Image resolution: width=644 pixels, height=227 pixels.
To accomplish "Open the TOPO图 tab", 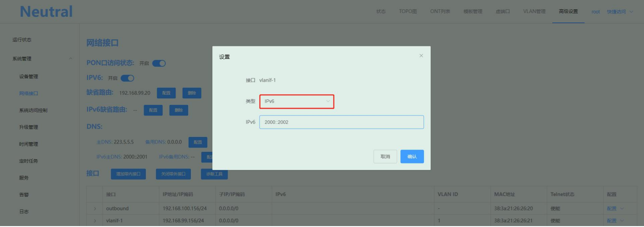I will (x=408, y=12).
